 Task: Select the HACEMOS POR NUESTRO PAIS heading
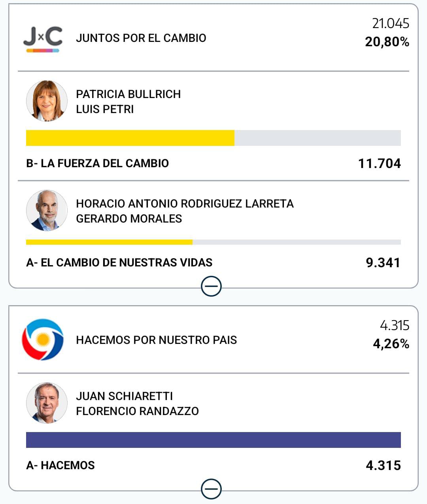[156, 340]
